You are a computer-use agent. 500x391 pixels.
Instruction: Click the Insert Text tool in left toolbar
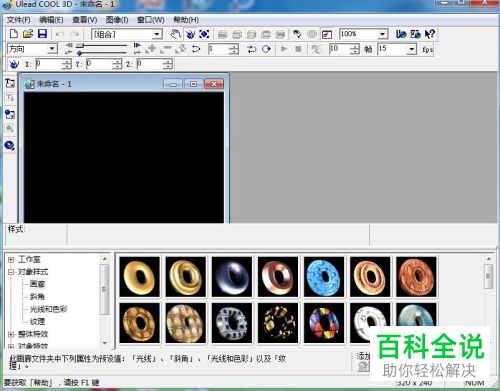tap(10, 83)
